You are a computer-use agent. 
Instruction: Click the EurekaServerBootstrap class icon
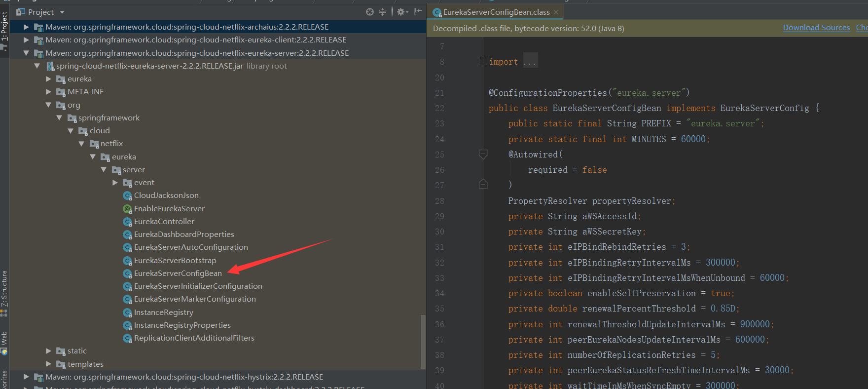[x=127, y=261]
